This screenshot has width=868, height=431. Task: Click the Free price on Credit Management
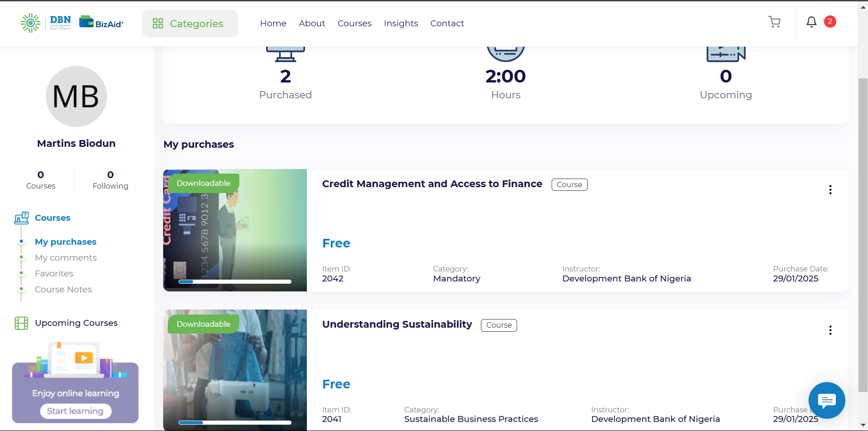(336, 243)
